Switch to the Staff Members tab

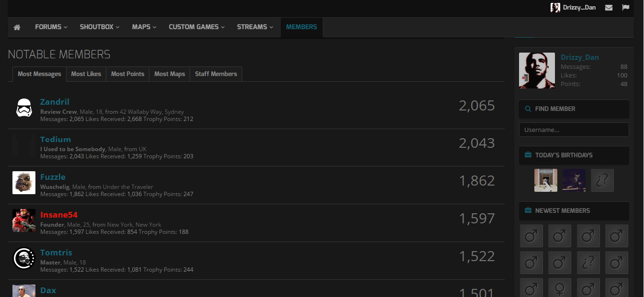tap(216, 74)
